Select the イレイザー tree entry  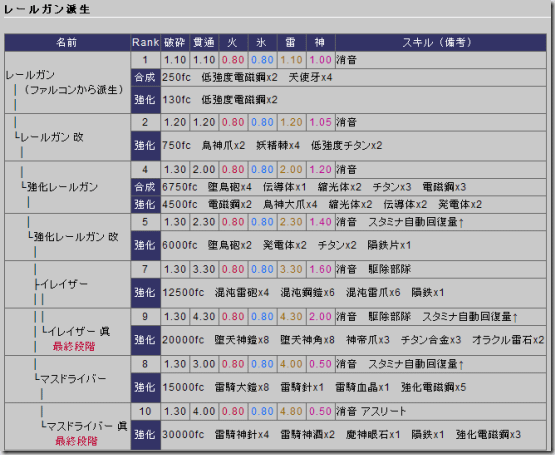pos(63,284)
